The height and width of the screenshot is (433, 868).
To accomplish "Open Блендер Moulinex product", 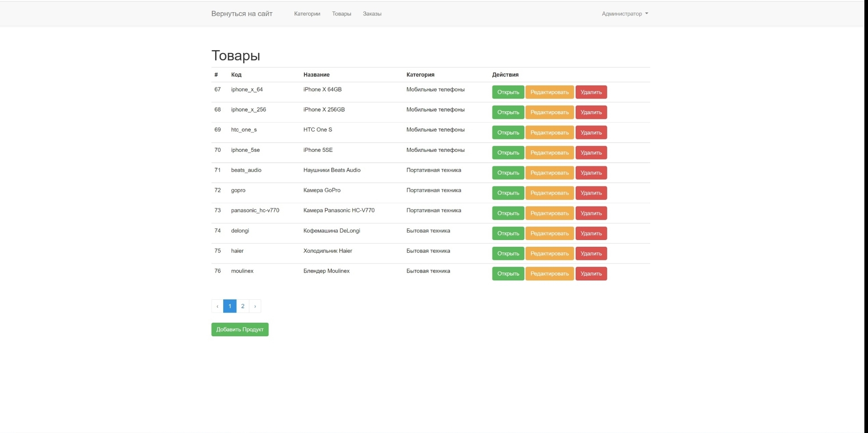I will [x=508, y=273].
